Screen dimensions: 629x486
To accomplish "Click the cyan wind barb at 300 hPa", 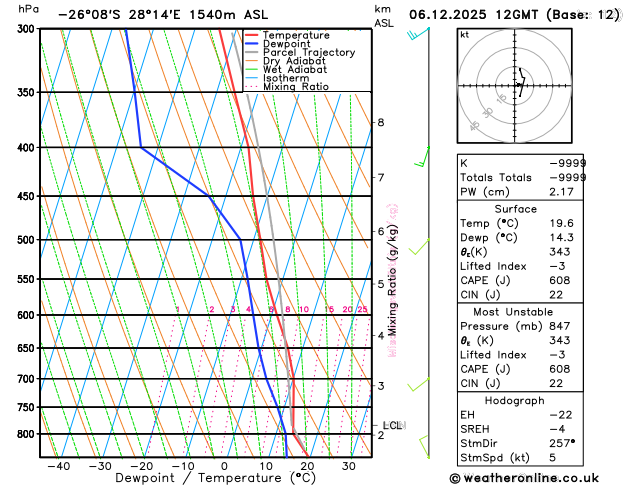I will tap(418, 34).
